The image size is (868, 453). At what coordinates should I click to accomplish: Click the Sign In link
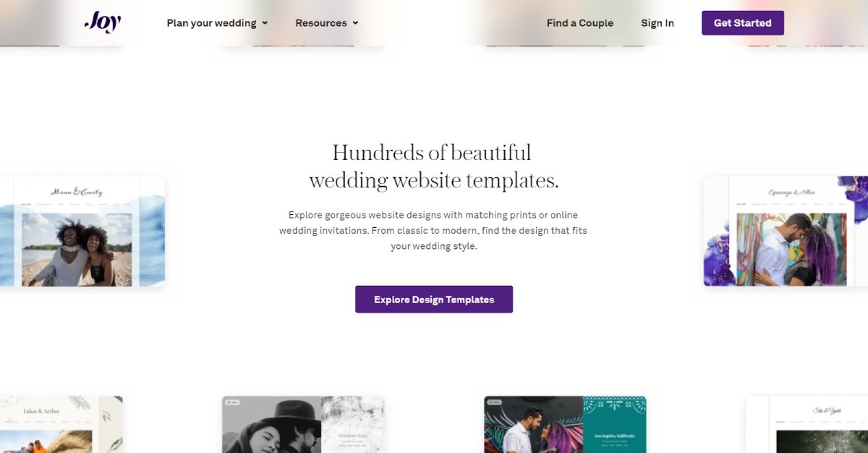tap(657, 23)
